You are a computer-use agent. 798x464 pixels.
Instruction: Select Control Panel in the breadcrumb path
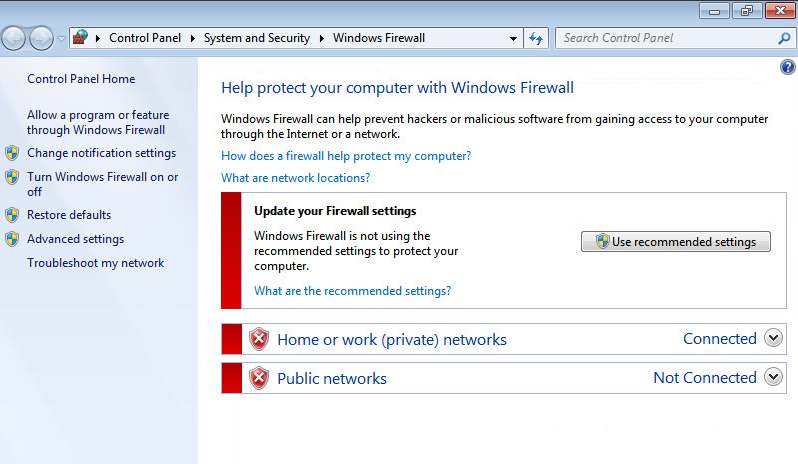(x=145, y=38)
